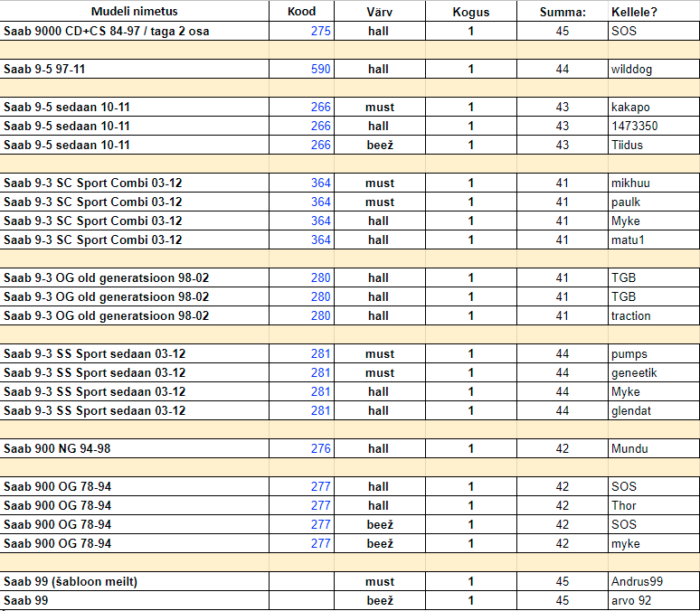Select model cell in paulk row

click(x=135, y=202)
